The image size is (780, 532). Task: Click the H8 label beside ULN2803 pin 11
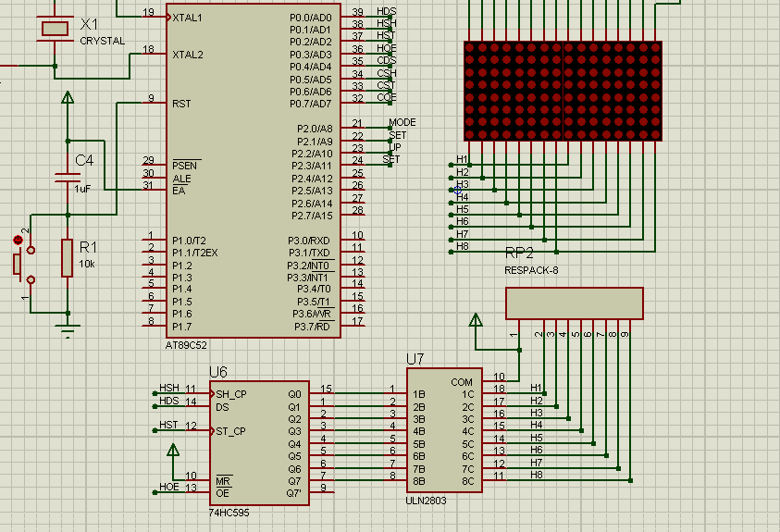click(x=537, y=475)
